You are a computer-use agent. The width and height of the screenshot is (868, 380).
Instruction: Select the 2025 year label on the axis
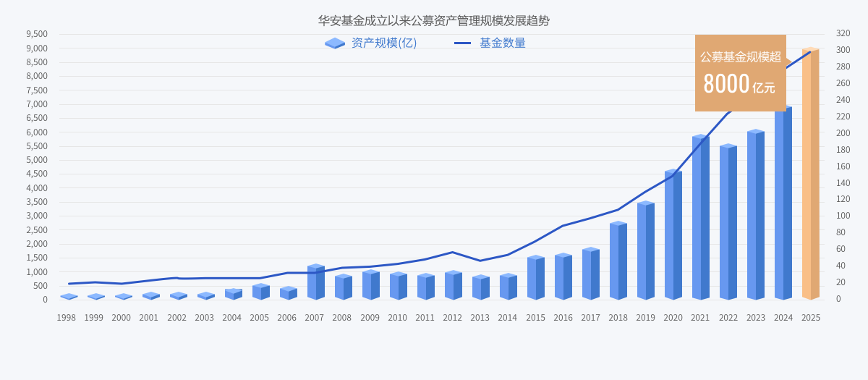pyautogui.click(x=811, y=318)
